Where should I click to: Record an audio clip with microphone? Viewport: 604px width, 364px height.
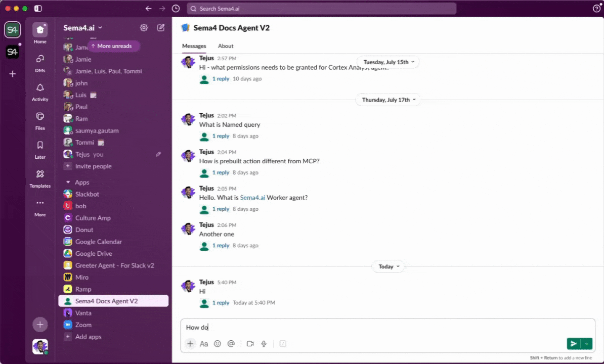tap(264, 344)
